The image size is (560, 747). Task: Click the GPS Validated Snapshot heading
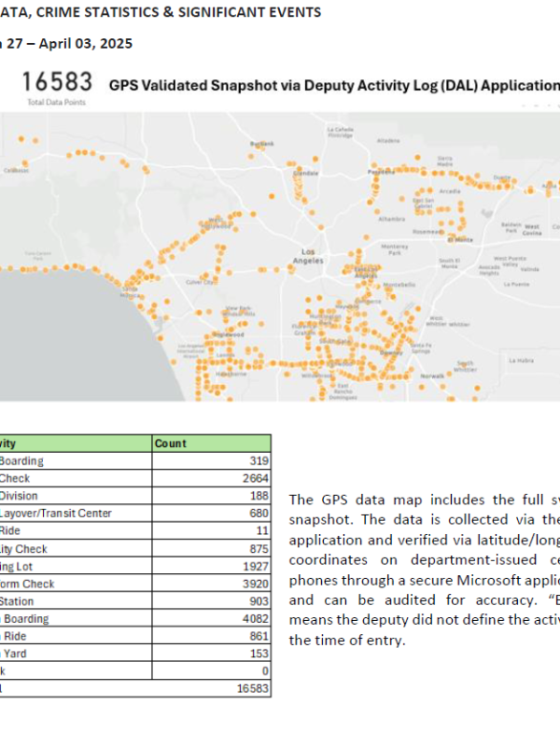pos(334,86)
